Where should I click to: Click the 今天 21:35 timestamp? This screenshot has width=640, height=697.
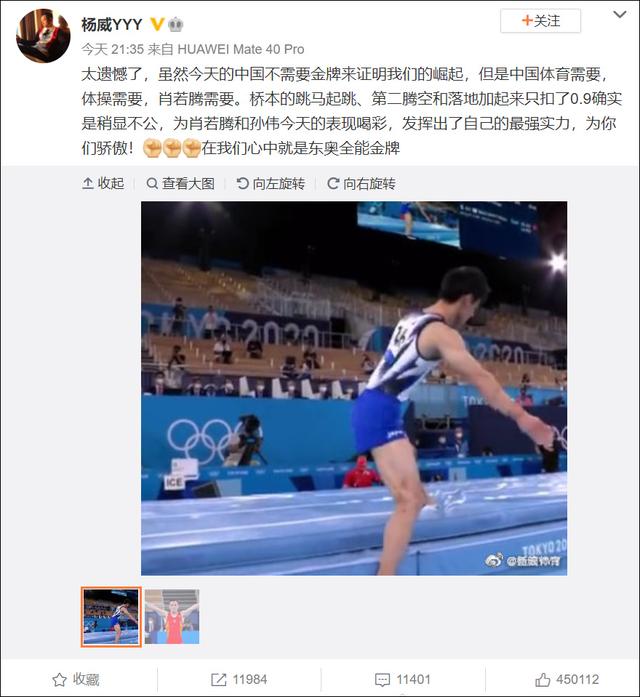pos(112,49)
